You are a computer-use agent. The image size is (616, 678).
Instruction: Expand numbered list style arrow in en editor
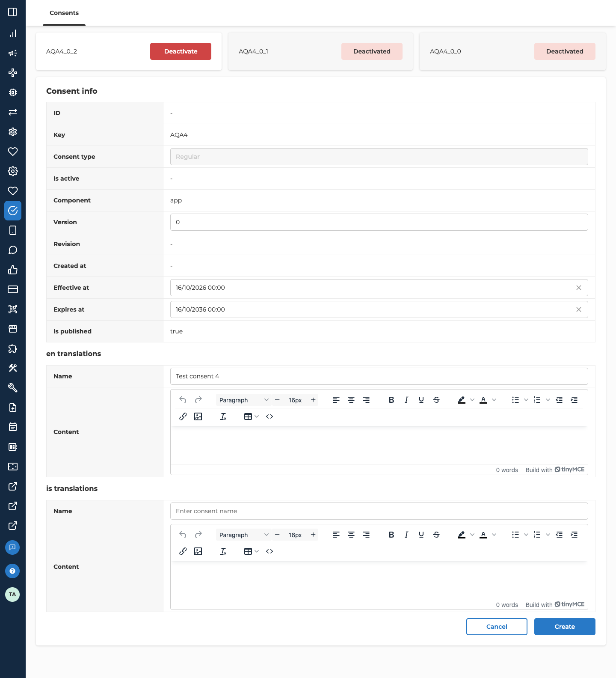pos(548,400)
